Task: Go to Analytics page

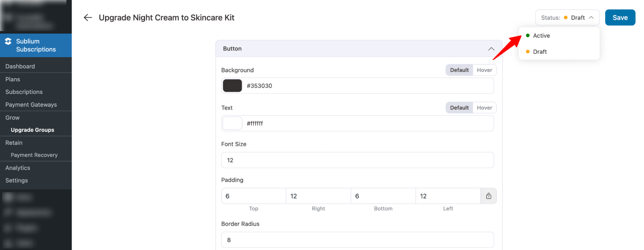Action: (x=18, y=168)
